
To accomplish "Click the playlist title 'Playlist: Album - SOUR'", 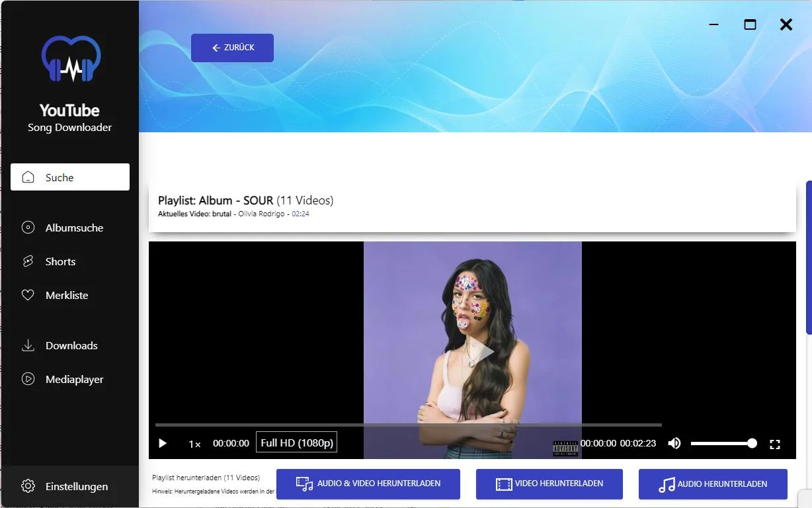I will pyautogui.click(x=216, y=200).
